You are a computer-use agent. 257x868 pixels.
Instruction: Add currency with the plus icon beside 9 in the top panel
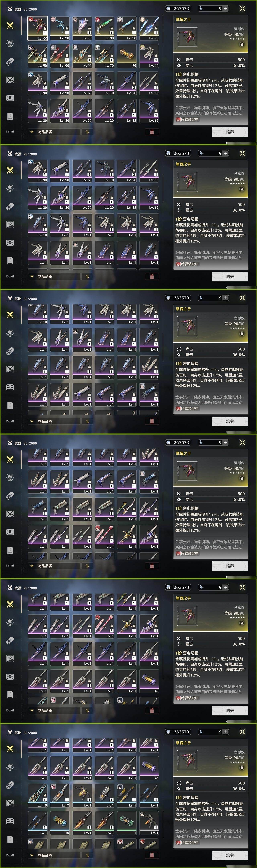[x=226, y=8]
